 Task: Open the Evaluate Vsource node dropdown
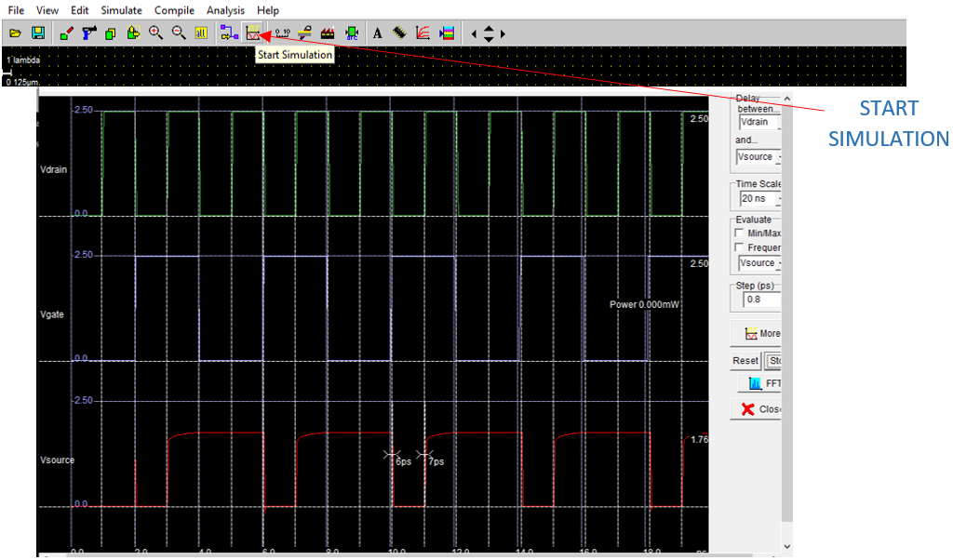759,263
